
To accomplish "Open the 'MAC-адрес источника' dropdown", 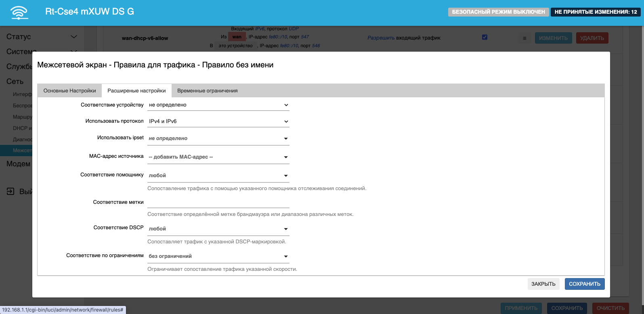I will [x=218, y=157].
